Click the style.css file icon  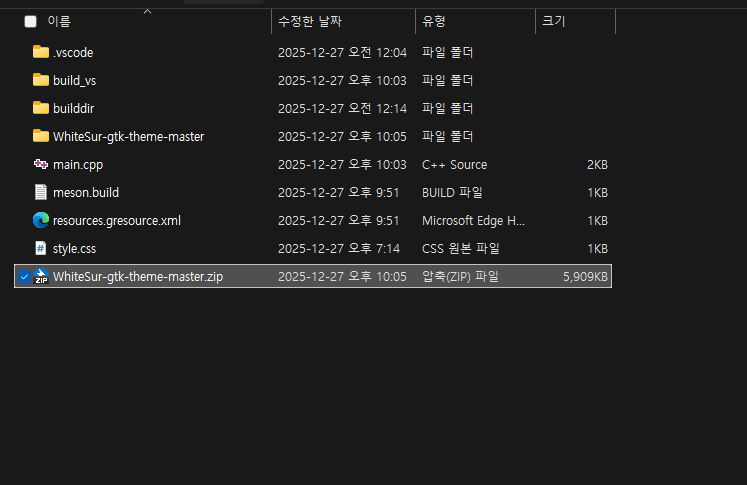[40, 248]
